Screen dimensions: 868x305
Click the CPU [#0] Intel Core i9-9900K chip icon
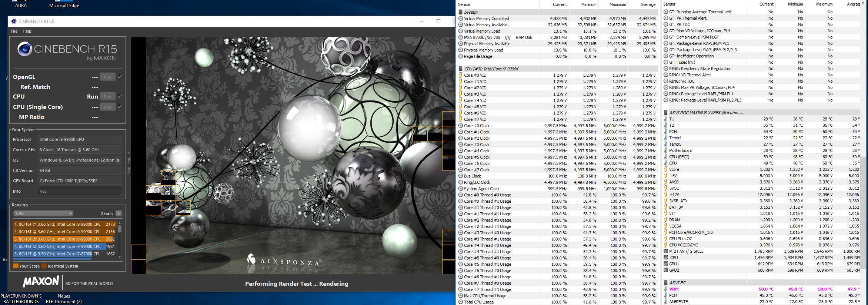461,69
